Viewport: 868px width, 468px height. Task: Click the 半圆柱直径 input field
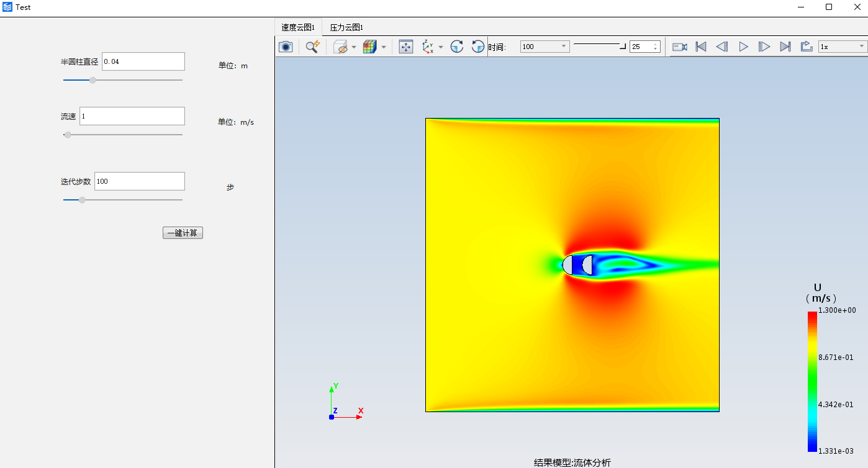pos(143,61)
